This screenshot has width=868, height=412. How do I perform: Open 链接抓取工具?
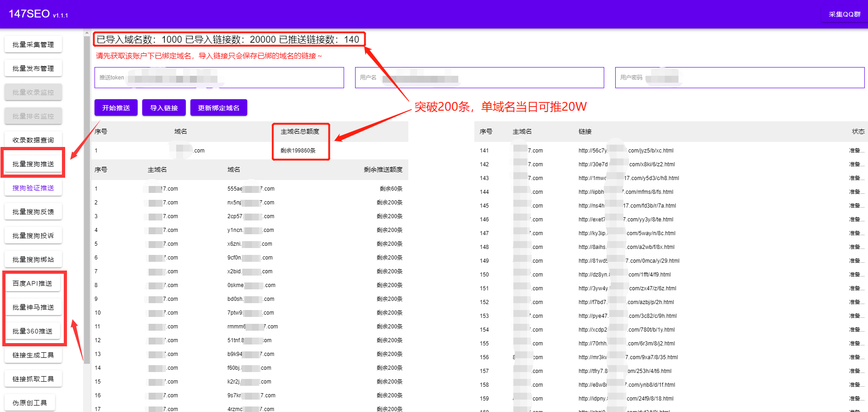[33, 379]
